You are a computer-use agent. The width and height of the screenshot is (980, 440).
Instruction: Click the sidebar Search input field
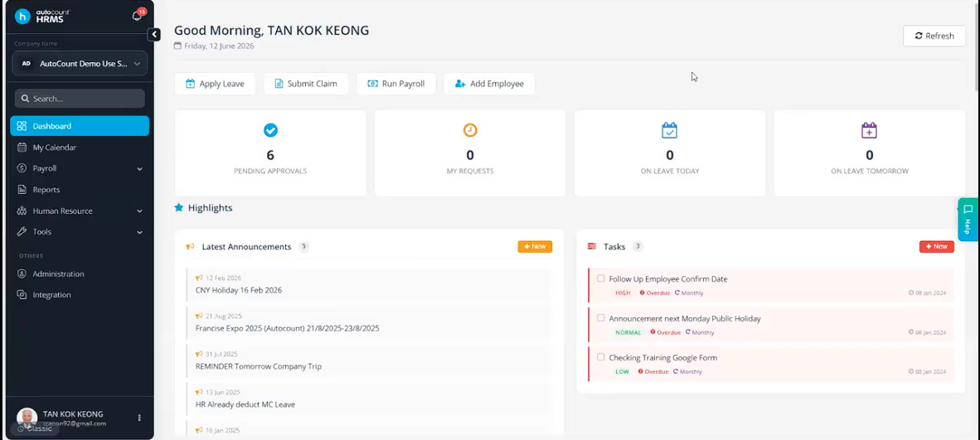[80, 99]
